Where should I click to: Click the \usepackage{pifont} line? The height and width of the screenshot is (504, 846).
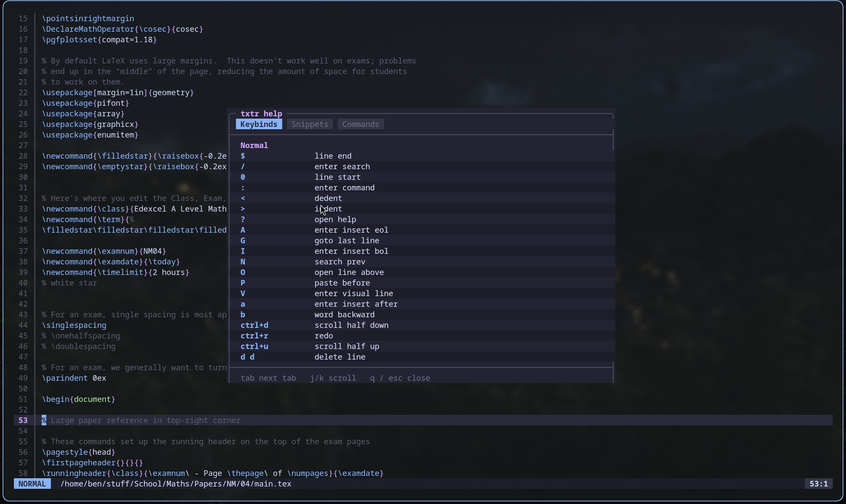(x=86, y=103)
